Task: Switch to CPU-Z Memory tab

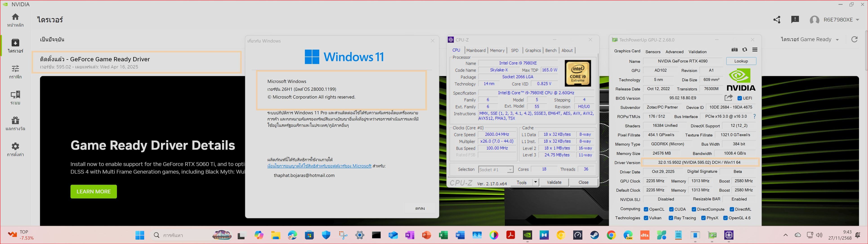Action: [x=497, y=51]
